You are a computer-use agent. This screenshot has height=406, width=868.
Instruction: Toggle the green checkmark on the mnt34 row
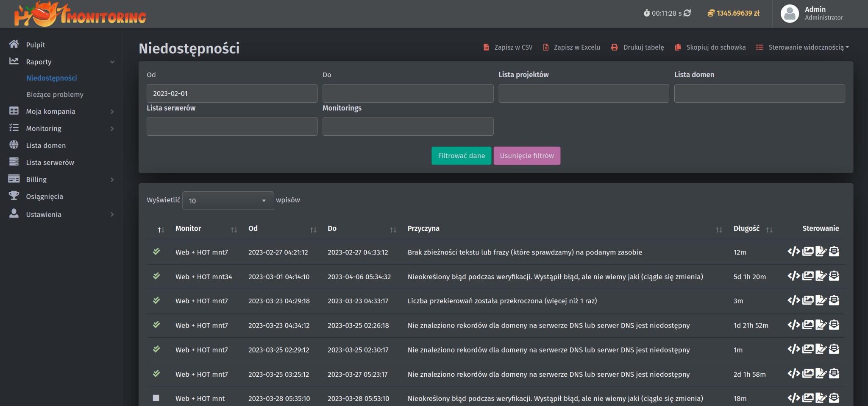(156, 276)
